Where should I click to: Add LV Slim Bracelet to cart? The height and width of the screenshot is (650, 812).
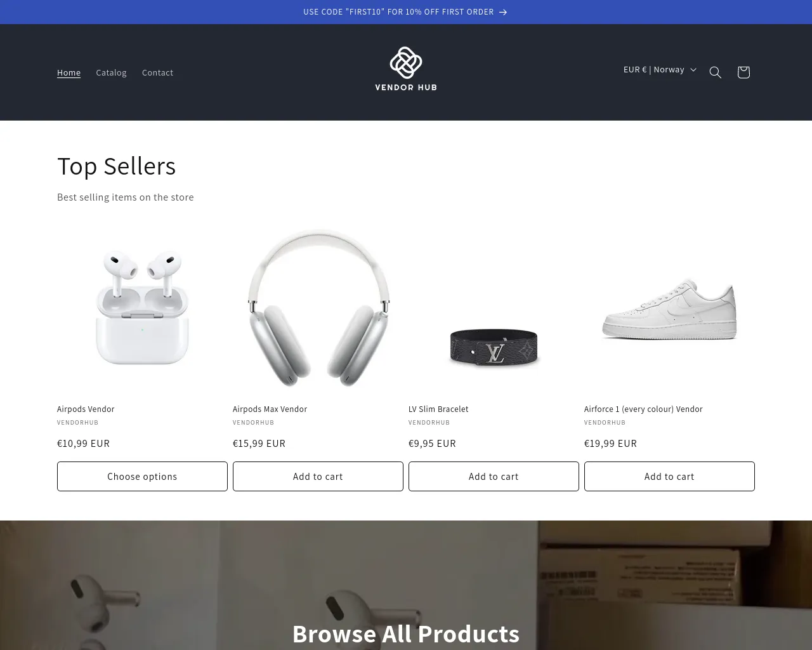click(494, 476)
